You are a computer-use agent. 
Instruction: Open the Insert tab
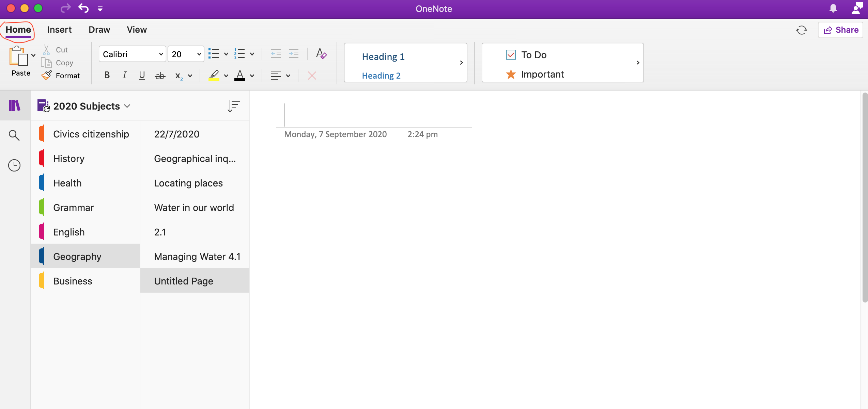coord(59,29)
